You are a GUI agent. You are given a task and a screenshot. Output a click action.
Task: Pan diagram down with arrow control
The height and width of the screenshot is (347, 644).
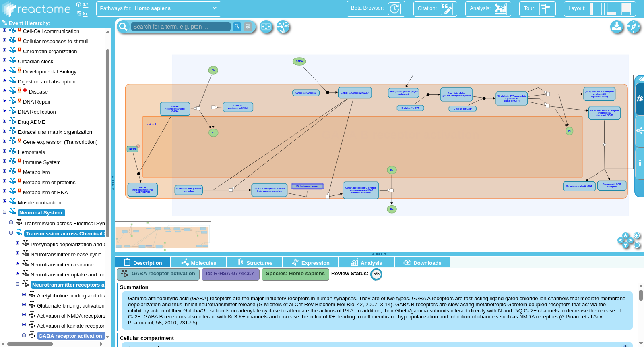[625, 245]
